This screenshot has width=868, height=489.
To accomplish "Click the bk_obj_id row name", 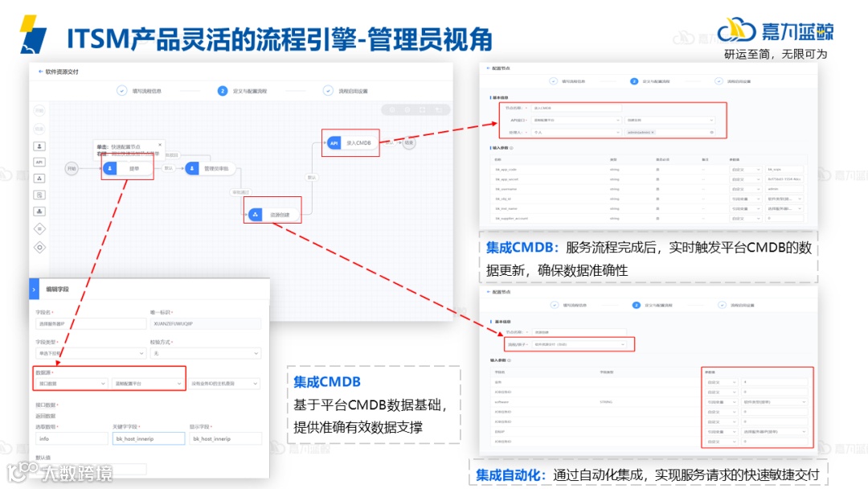I will (502, 199).
